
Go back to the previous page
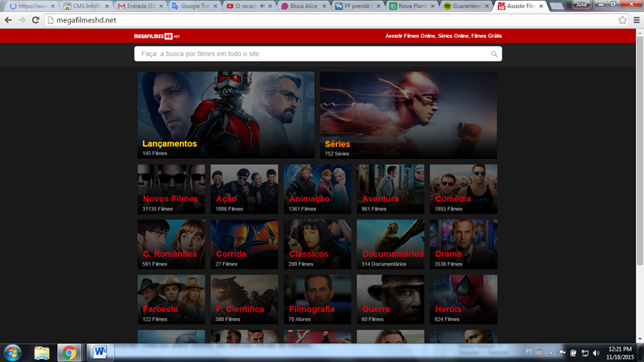(x=9, y=20)
